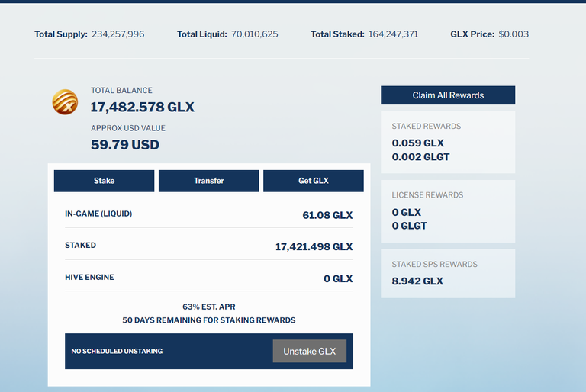
Task: Click the Get GLX button
Action: coord(313,181)
